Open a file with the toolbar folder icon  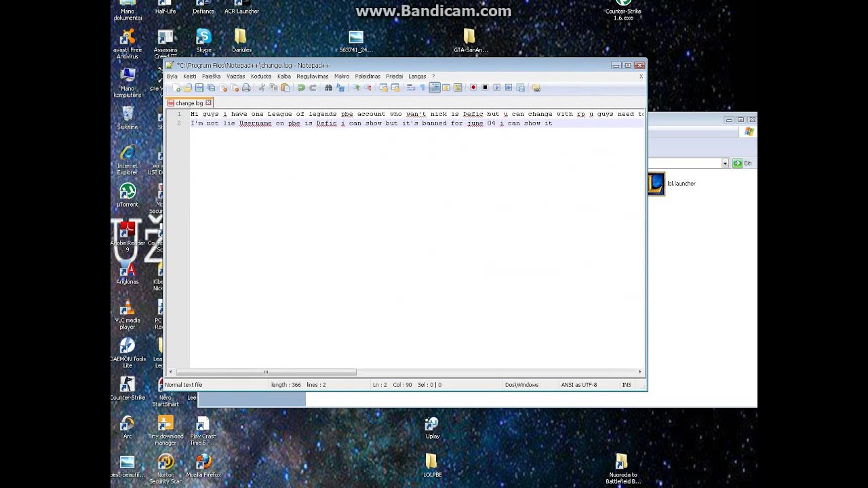tap(188, 87)
